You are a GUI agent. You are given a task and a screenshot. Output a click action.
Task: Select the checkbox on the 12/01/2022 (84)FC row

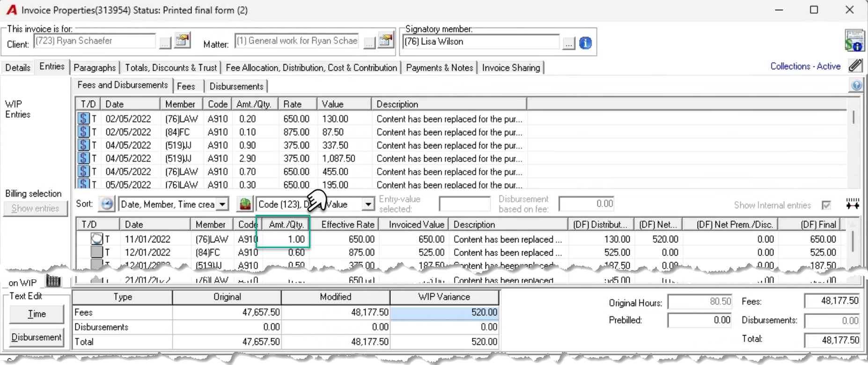coord(96,252)
